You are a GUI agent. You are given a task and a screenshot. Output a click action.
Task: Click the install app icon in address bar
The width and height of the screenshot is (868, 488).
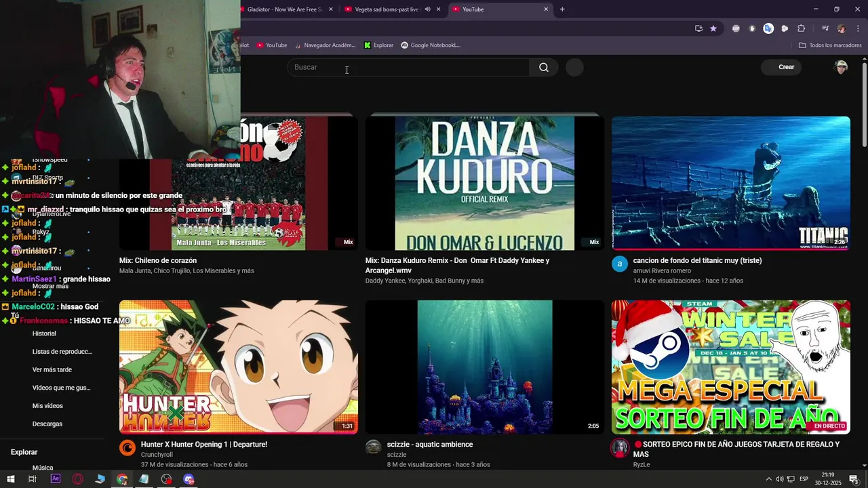tap(698, 28)
